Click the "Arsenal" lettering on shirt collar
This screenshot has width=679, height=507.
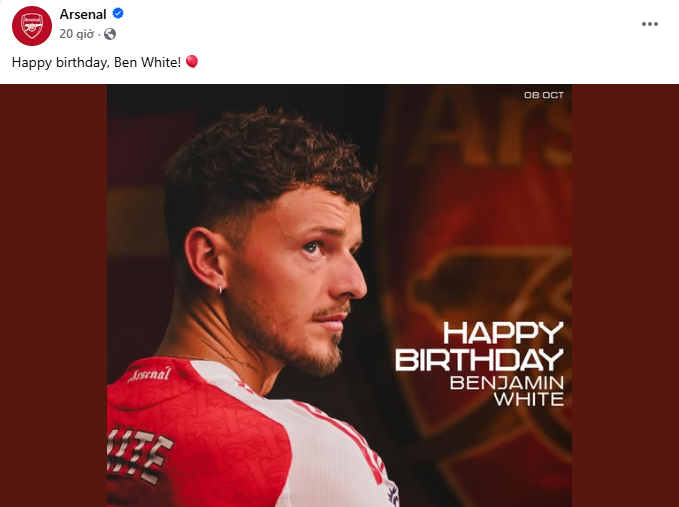pos(150,373)
